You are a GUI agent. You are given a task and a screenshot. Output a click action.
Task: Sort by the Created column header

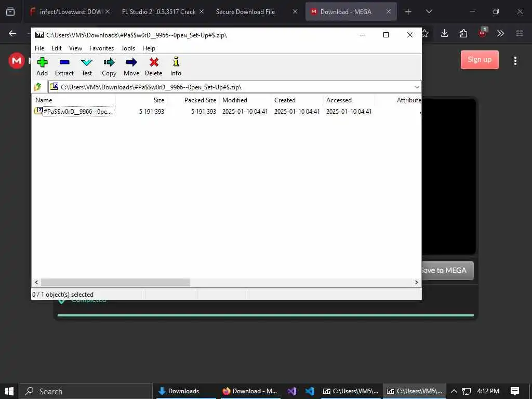(297, 100)
